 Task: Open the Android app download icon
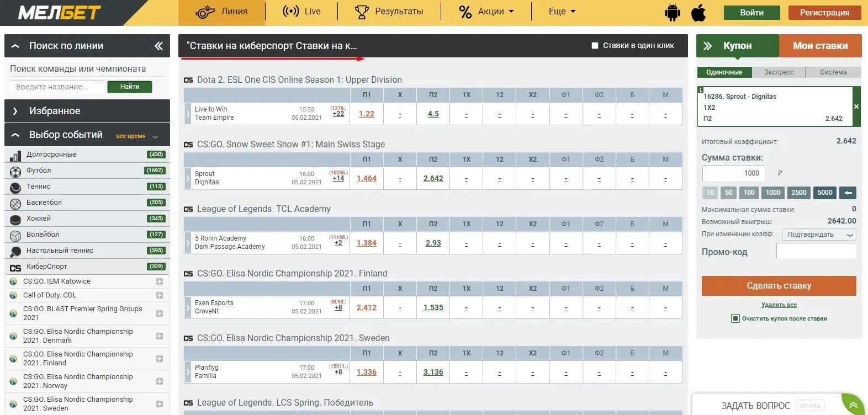coord(672,12)
